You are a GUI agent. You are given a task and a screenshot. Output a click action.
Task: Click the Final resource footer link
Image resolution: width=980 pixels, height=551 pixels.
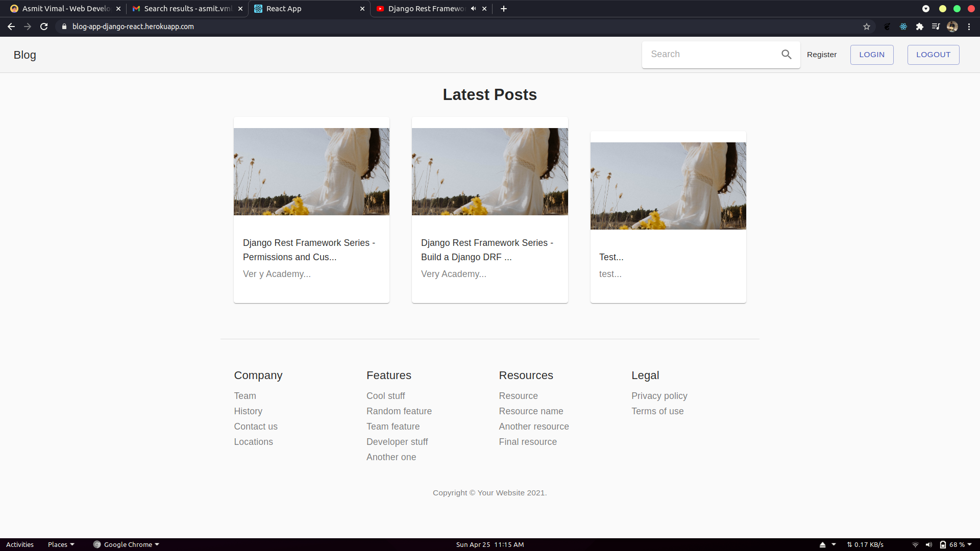click(x=528, y=442)
